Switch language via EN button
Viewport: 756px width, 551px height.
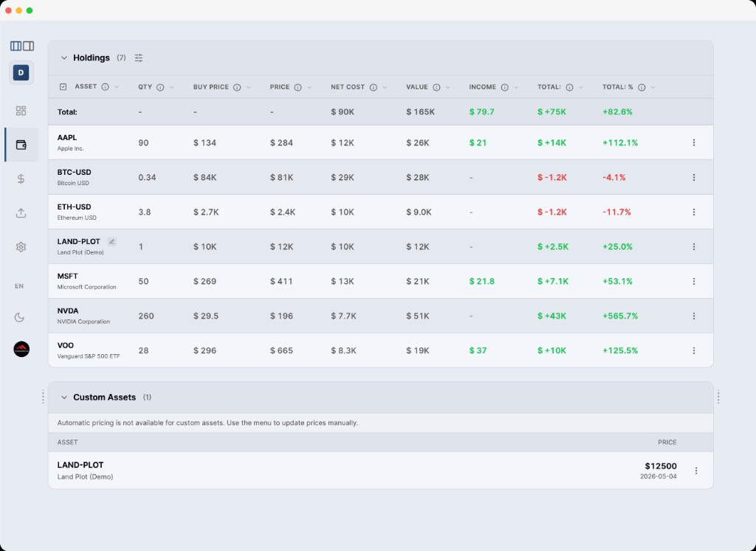click(x=19, y=286)
